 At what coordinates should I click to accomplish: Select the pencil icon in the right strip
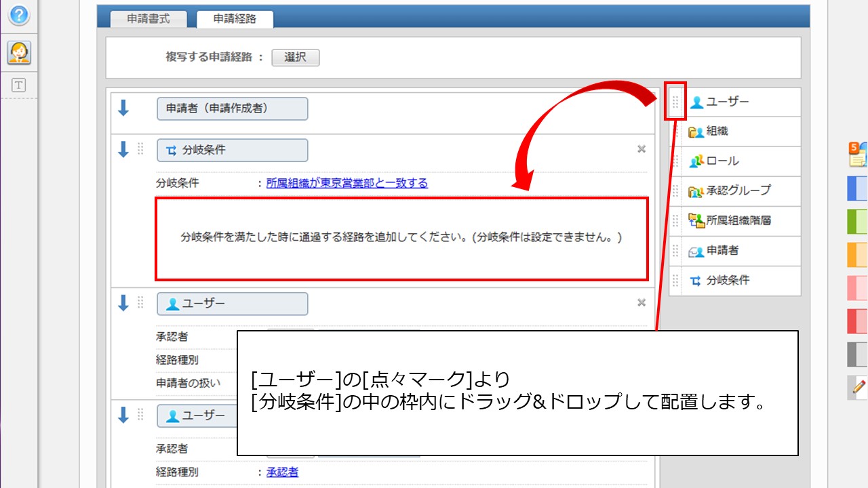click(x=858, y=387)
